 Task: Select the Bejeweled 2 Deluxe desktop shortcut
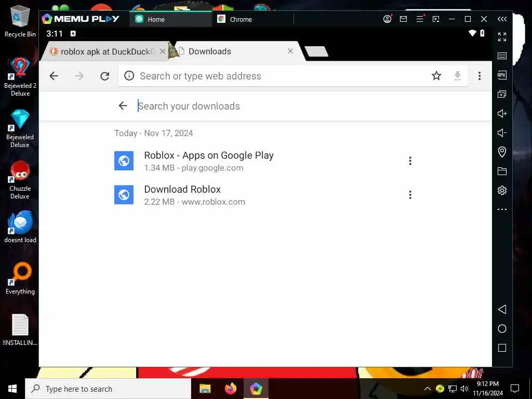click(20, 76)
